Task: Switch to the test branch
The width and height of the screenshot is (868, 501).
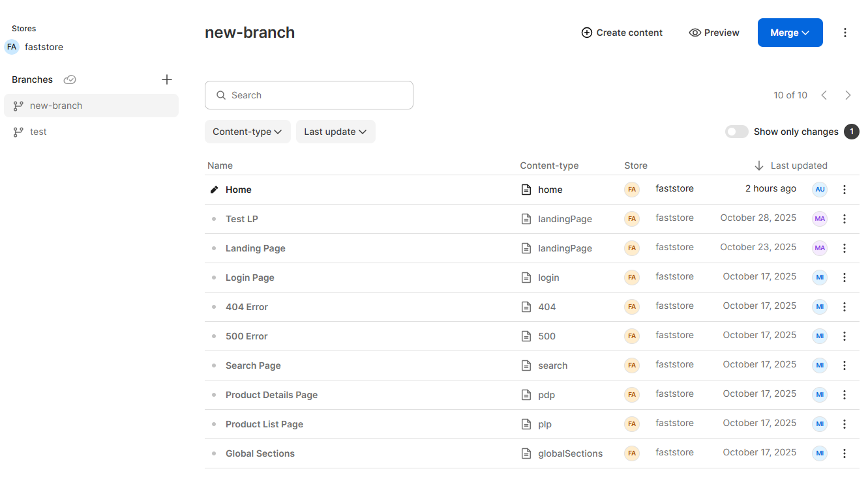Action: [x=91, y=132]
